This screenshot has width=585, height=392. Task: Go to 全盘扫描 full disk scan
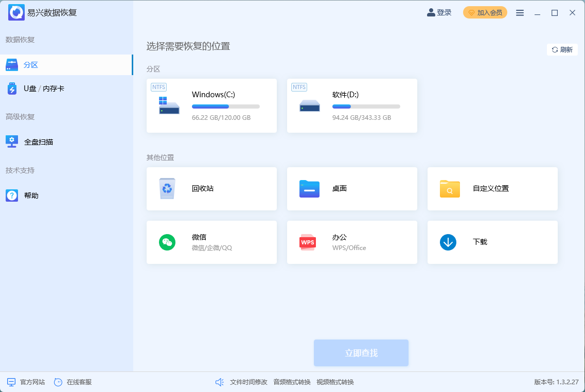click(x=39, y=142)
